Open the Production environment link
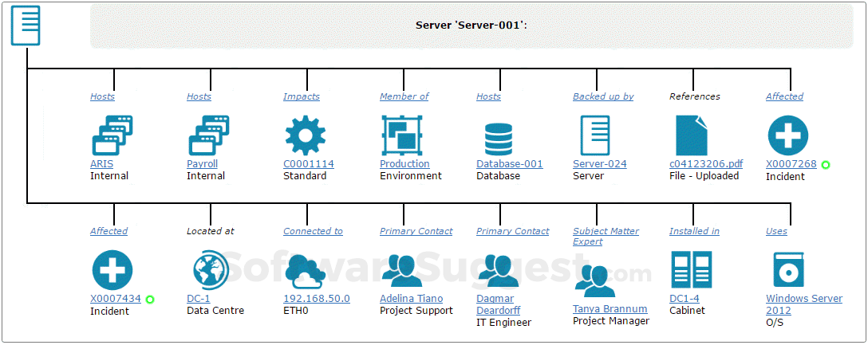The image size is (868, 345). (x=404, y=163)
